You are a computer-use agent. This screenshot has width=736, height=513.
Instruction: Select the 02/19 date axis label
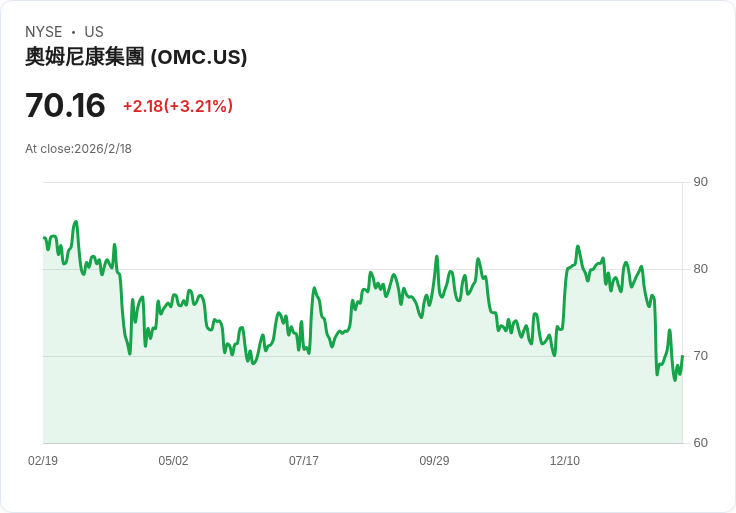pyautogui.click(x=43, y=461)
